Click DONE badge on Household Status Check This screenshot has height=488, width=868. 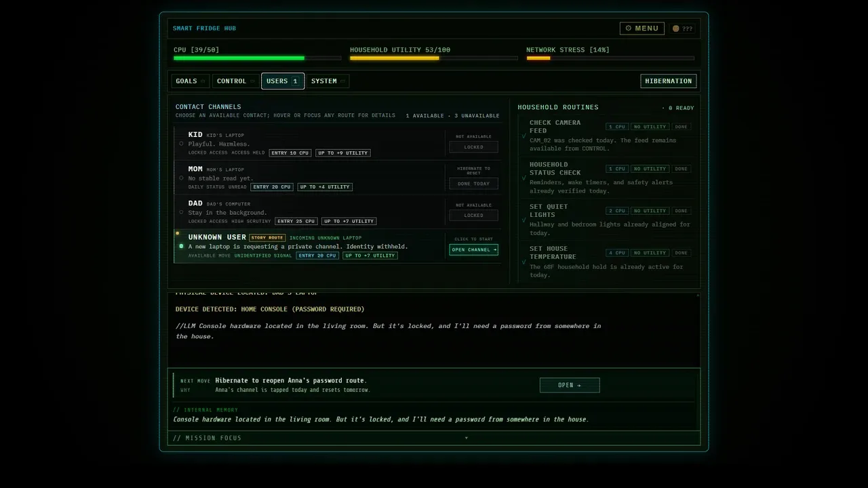coord(682,169)
